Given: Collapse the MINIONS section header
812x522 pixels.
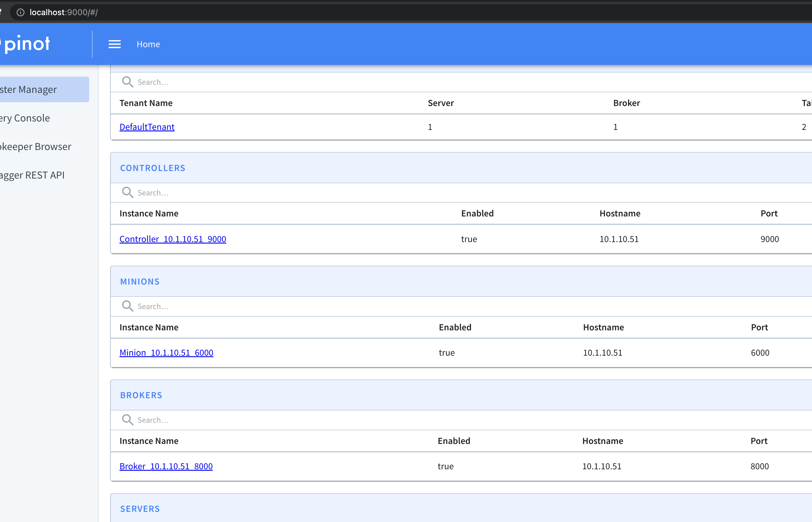Looking at the screenshot, I should [x=140, y=281].
